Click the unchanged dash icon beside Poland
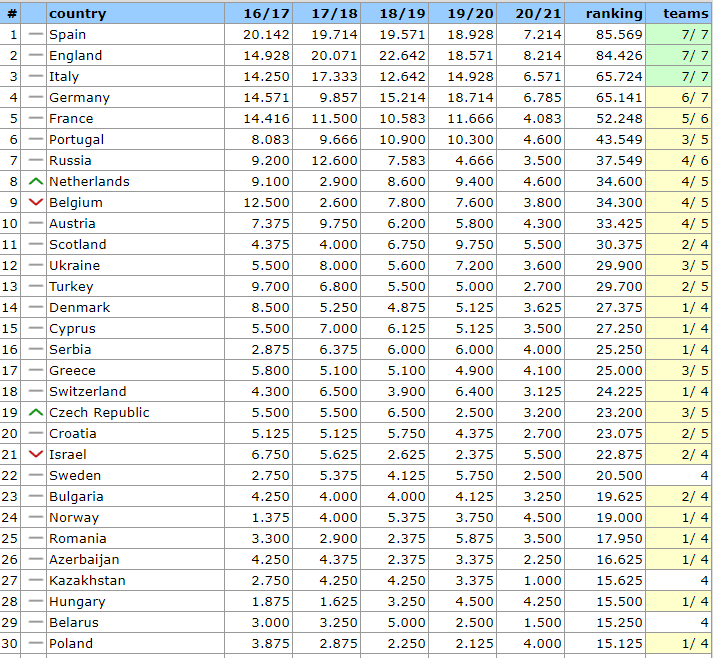 (36, 644)
